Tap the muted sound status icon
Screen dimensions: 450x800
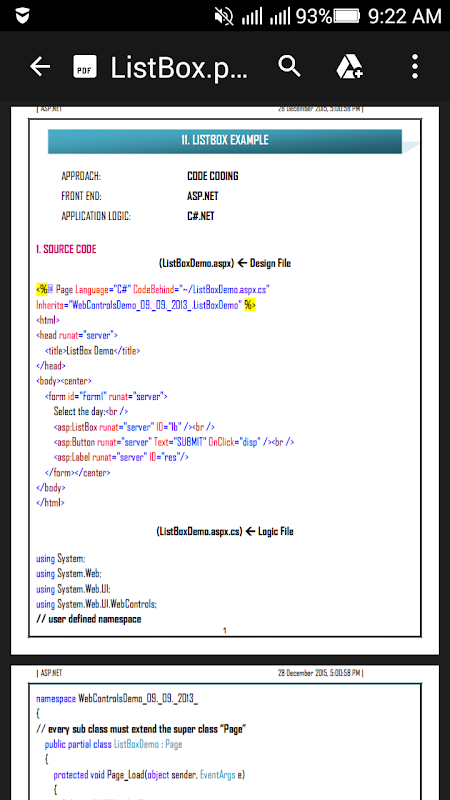223,17
